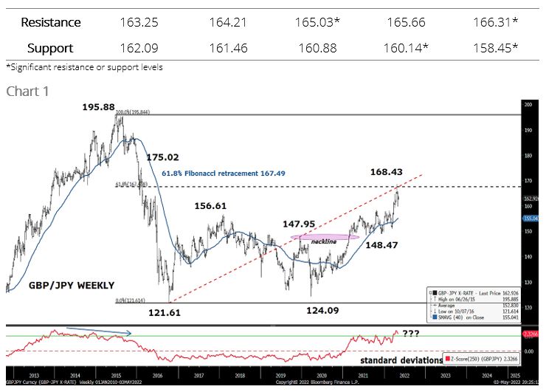
Task: Click the Chart 1 heading
Action: click(27, 91)
